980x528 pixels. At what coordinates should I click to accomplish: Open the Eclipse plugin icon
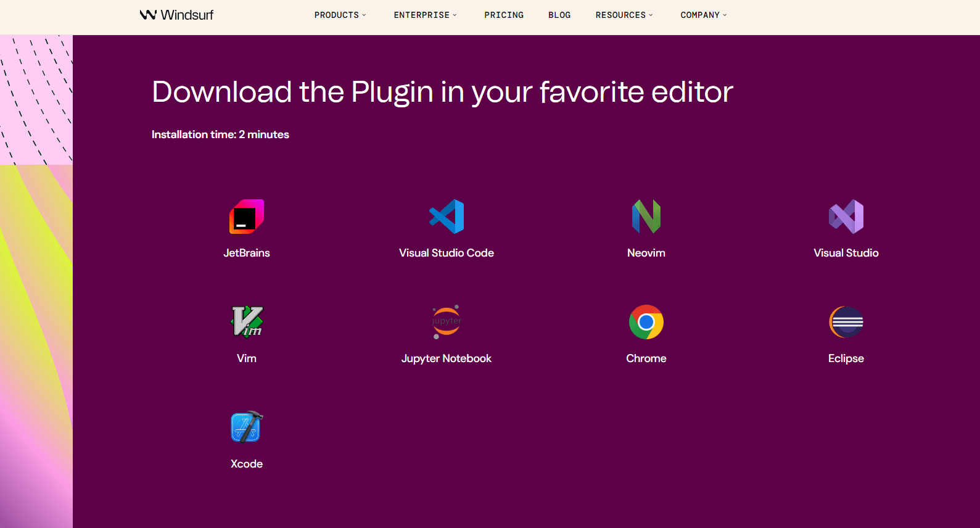pyautogui.click(x=846, y=322)
